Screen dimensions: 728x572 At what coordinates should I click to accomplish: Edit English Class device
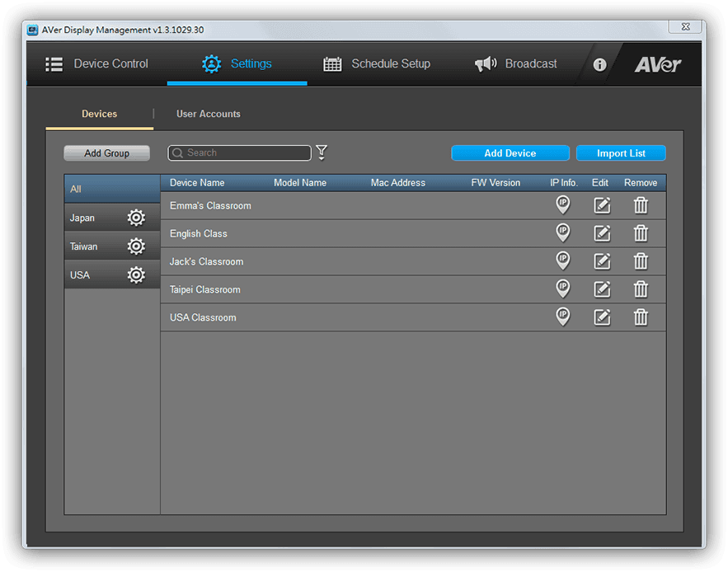click(602, 233)
